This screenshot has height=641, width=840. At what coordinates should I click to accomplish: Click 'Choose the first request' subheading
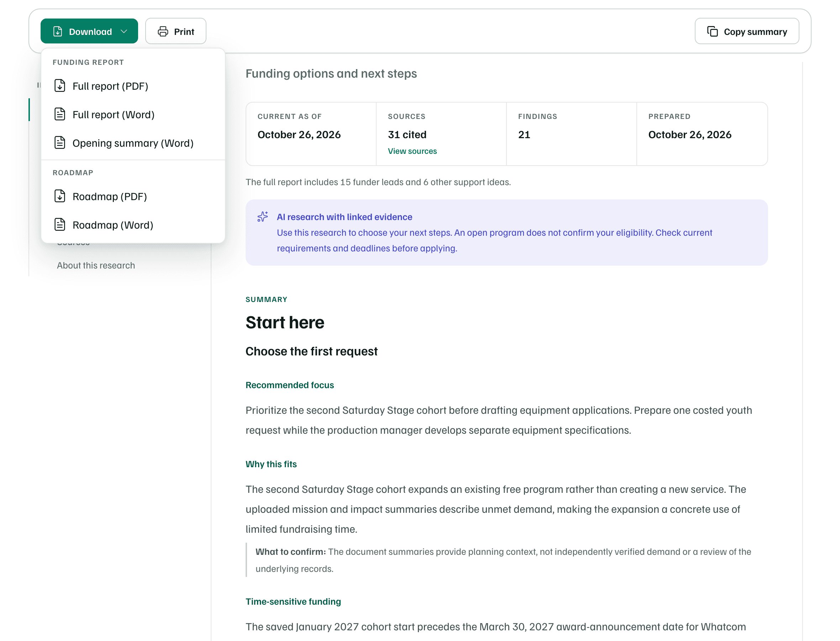tap(311, 351)
